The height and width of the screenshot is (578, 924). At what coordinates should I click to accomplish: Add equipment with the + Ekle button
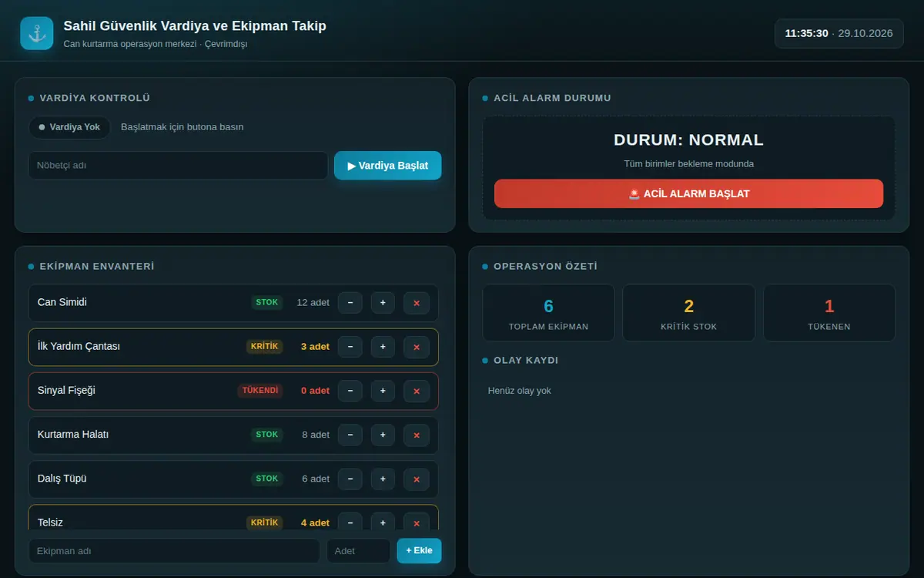click(420, 550)
